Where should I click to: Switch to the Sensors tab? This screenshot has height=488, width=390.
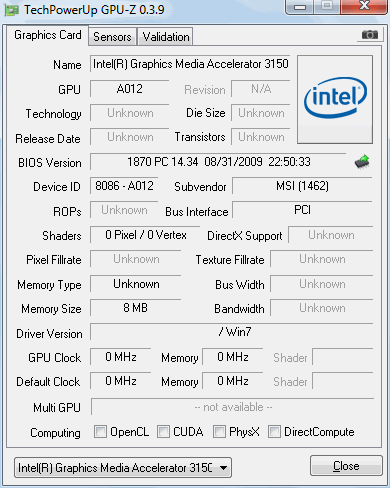[x=112, y=37]
